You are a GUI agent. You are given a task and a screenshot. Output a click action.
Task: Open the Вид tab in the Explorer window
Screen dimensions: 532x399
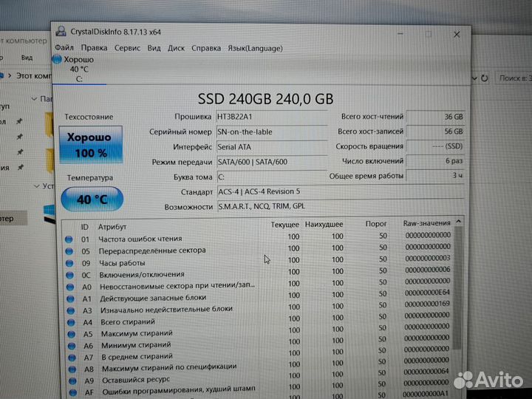(x=27, y=58)
